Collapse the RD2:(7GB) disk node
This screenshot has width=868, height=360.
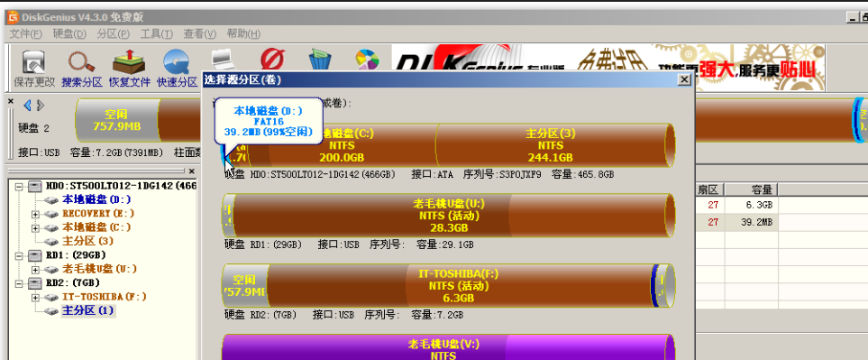click(x=19, y=283)
